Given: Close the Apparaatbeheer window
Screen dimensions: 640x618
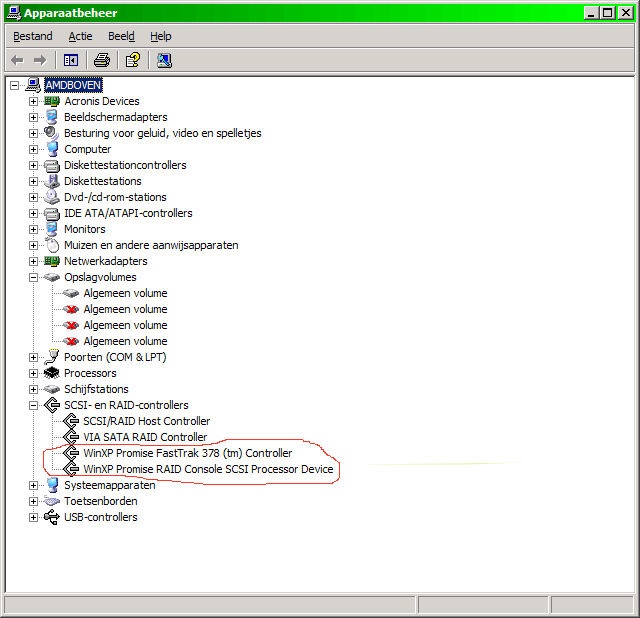Looking at the screenshot, I should pyautogui.click(x=626, y=13).
